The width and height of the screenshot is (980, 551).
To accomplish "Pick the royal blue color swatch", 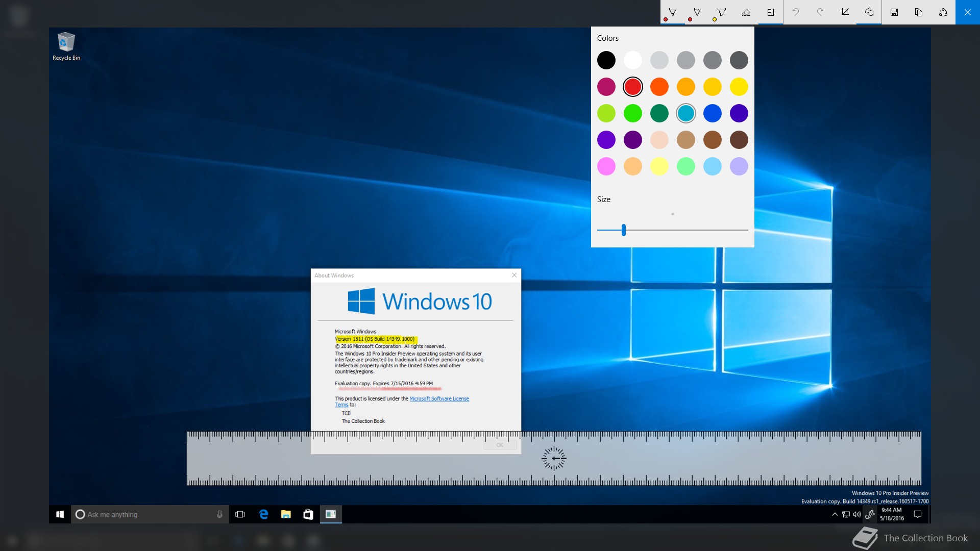I will tap(713, 113).
